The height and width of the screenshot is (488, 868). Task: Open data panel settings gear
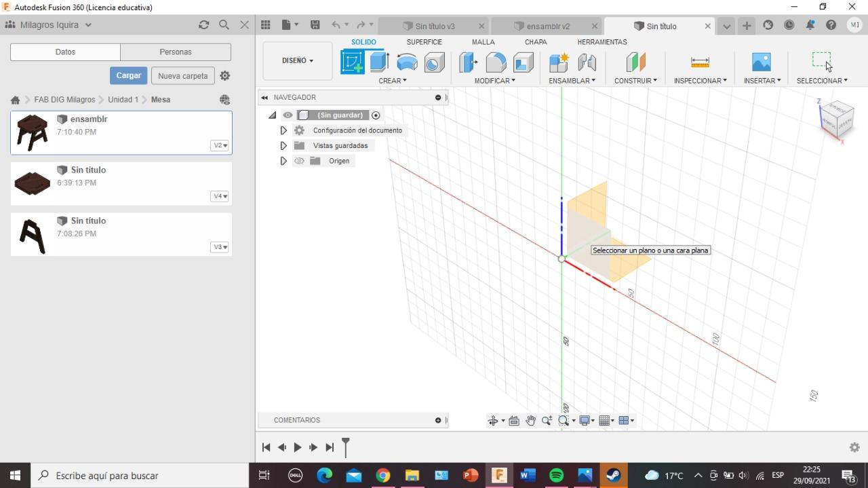pyautogui.click(x=225, y=75)
